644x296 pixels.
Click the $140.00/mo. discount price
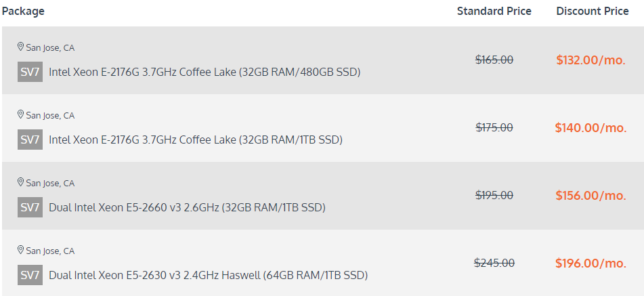[591, 127]
